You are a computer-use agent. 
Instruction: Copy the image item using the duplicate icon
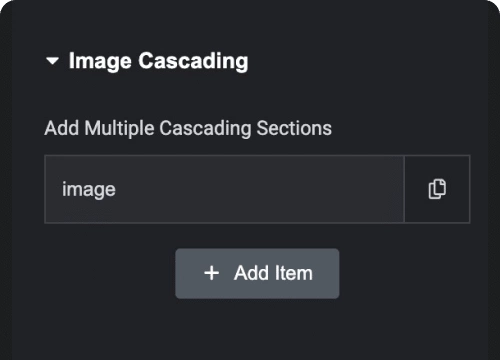click(x=437, y=189)
